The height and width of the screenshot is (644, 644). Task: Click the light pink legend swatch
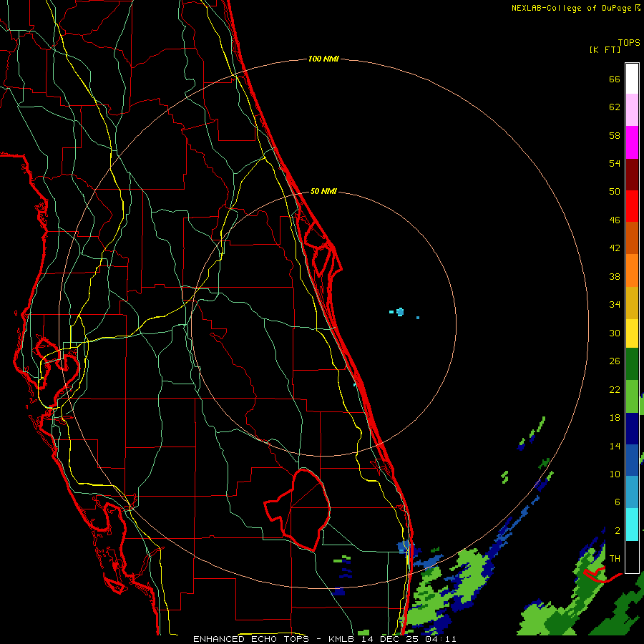[x=632, y=109]
